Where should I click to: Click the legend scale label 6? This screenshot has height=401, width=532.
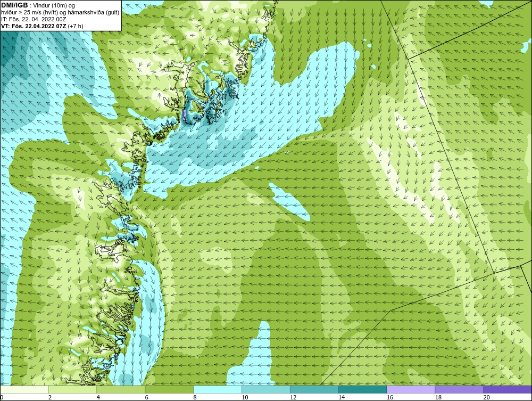point(147,397)
